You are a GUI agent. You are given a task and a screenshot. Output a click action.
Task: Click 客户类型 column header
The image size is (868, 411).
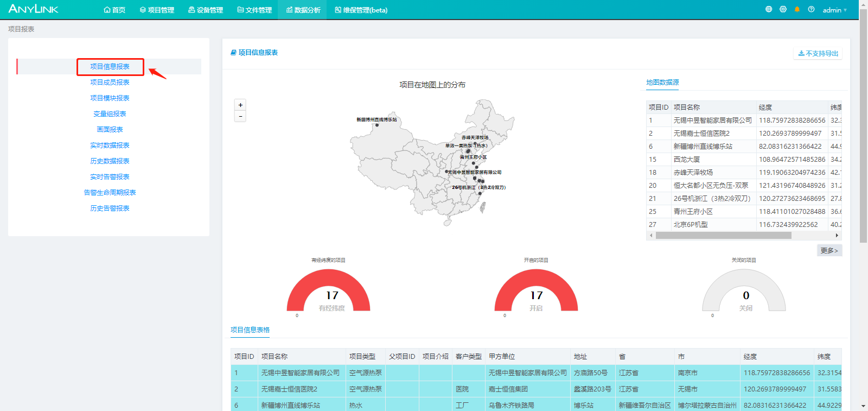469,356
